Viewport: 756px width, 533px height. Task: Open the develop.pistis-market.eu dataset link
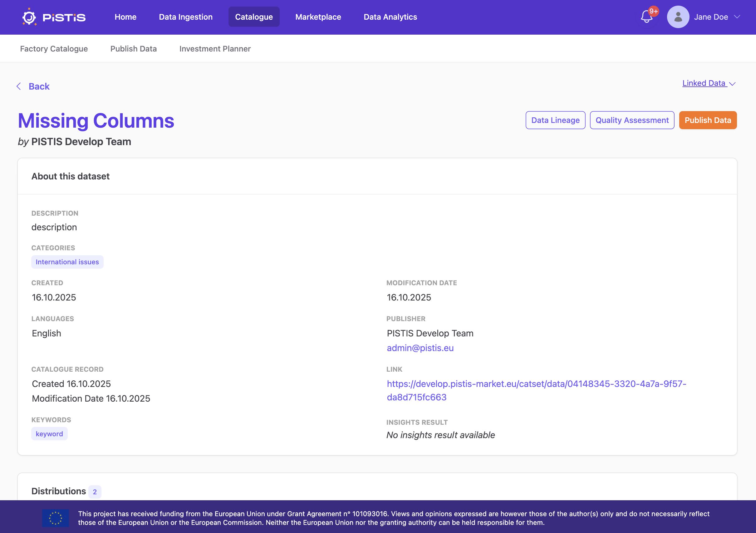[x=536, y=390]
